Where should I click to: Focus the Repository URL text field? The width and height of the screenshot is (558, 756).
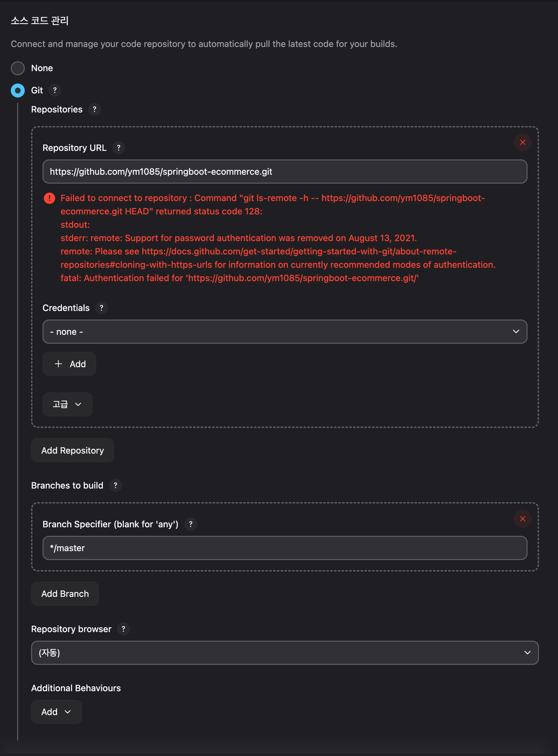tap(285, 172)
